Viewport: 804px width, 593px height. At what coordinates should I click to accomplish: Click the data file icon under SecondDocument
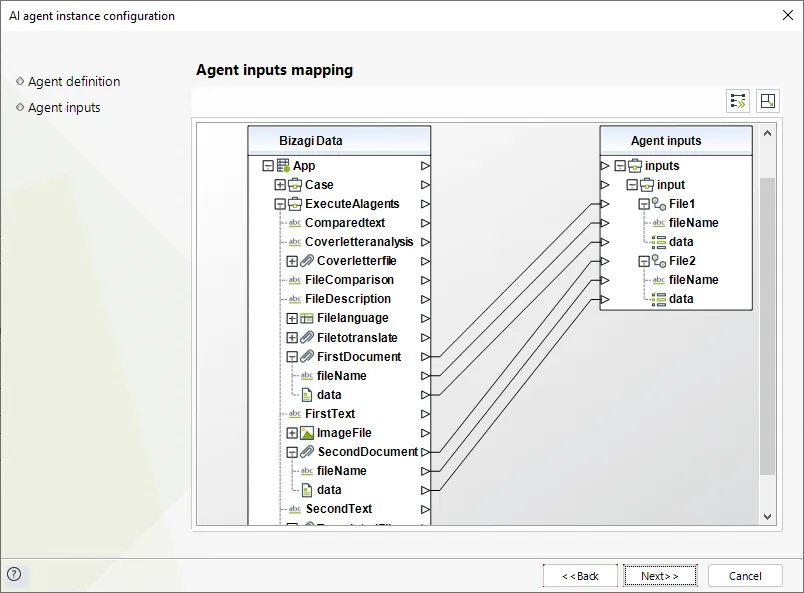[307, 490]
